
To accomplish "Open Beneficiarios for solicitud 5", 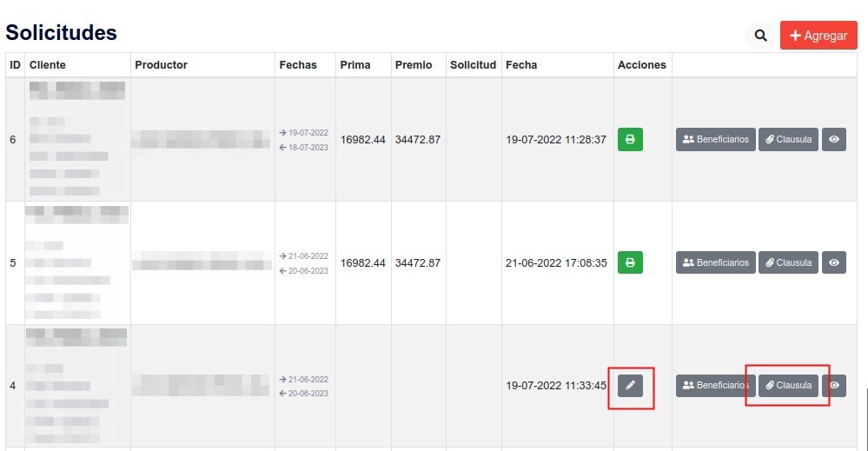I will (x=715, y=262).
